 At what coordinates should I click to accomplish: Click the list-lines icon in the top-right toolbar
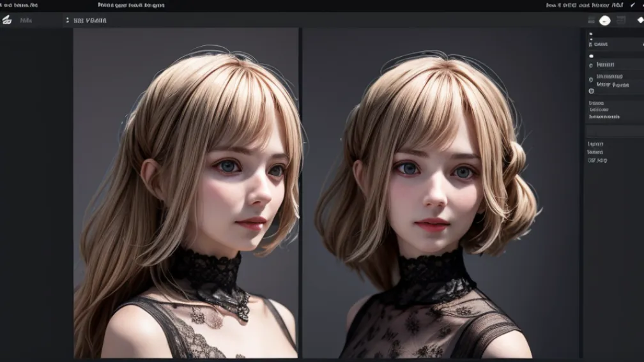pos(592,20)
